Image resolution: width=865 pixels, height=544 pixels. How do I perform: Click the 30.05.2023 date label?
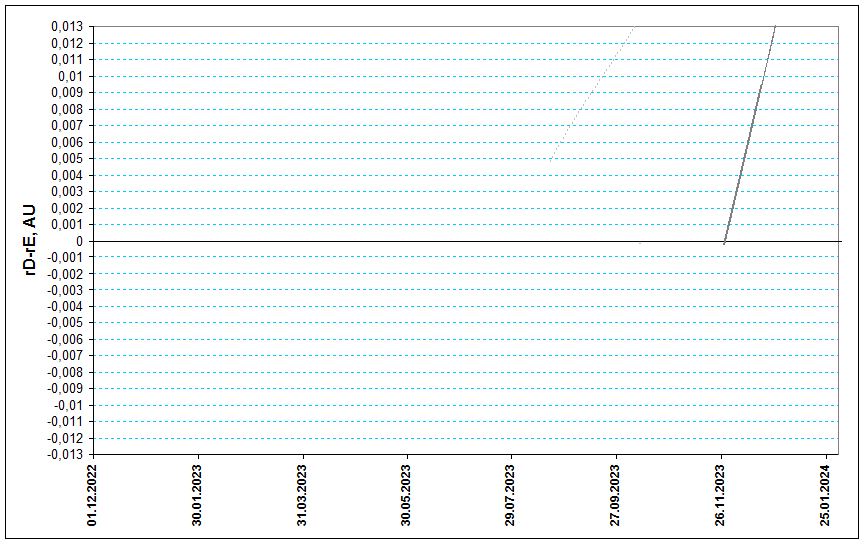[x=406, y=495]
